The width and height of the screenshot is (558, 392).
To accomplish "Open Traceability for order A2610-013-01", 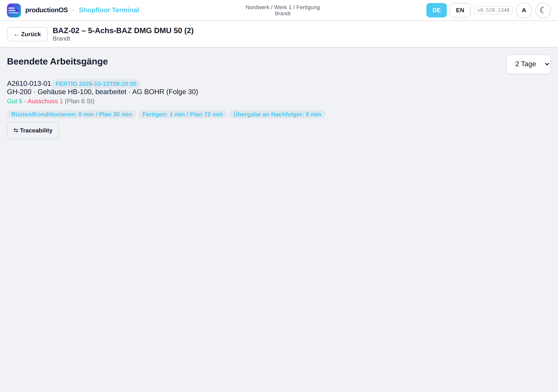I will pos(33,130).
